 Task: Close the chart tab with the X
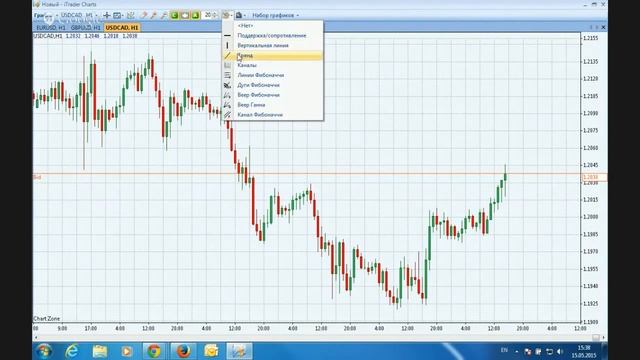[x=604, y=27]
